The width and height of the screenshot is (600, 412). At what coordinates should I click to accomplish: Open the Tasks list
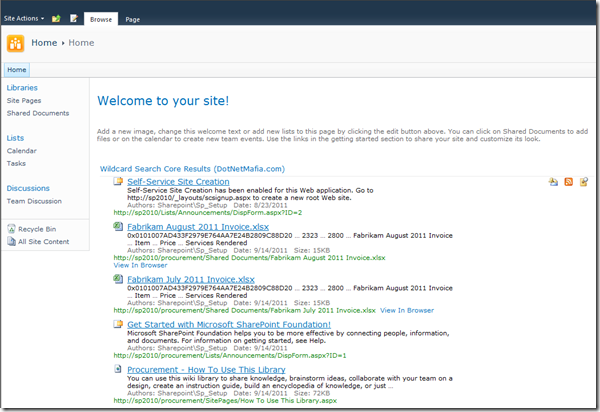[16, 163]
